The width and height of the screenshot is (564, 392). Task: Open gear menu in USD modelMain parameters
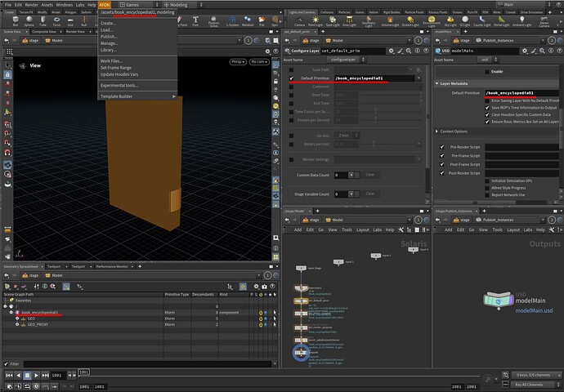pos(525,51)
